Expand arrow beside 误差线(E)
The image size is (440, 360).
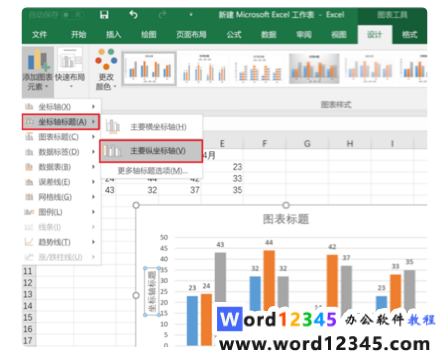[93, 182]
